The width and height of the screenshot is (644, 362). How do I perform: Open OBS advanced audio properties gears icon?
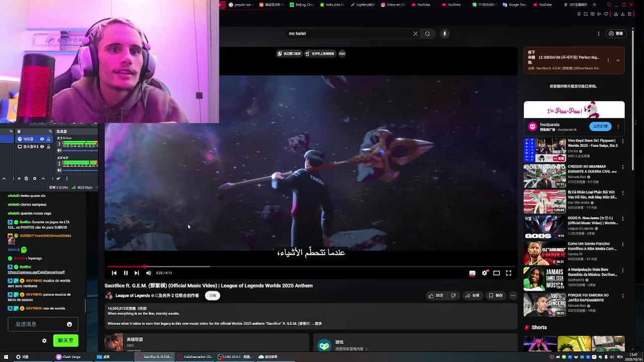click(x=58, y=178)
